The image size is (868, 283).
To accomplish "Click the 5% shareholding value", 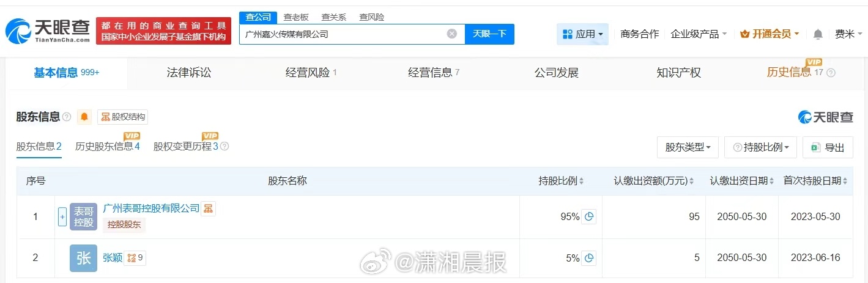I will click(x=573, y=258).
